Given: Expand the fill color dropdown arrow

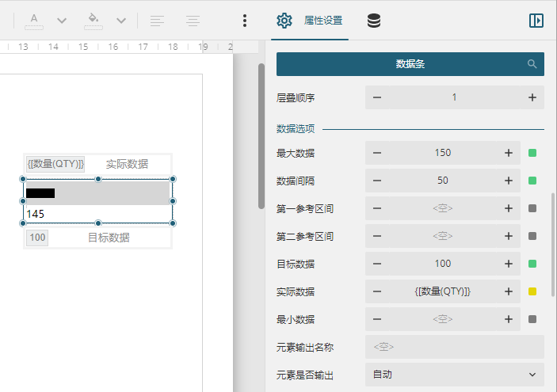Looking at the screenshot, I should click(120, 21).
